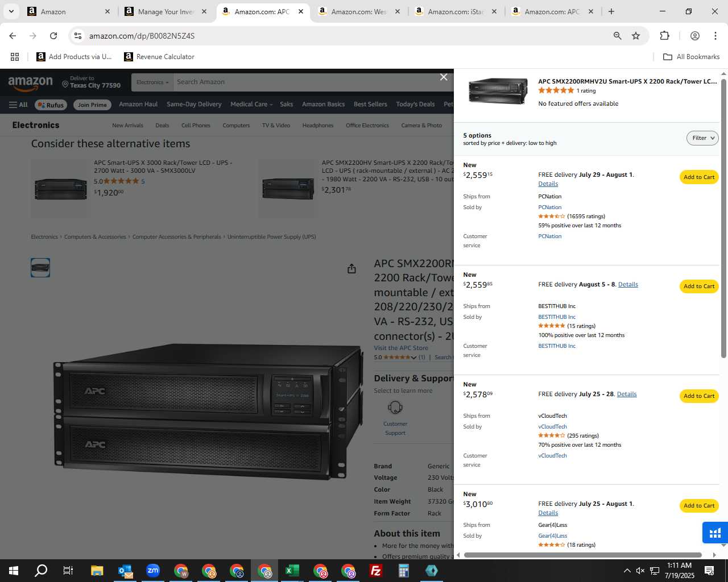The height and width of the screenshot is (582, 728).
Task: Select the product image thumbnail
Action: (40, 268)
